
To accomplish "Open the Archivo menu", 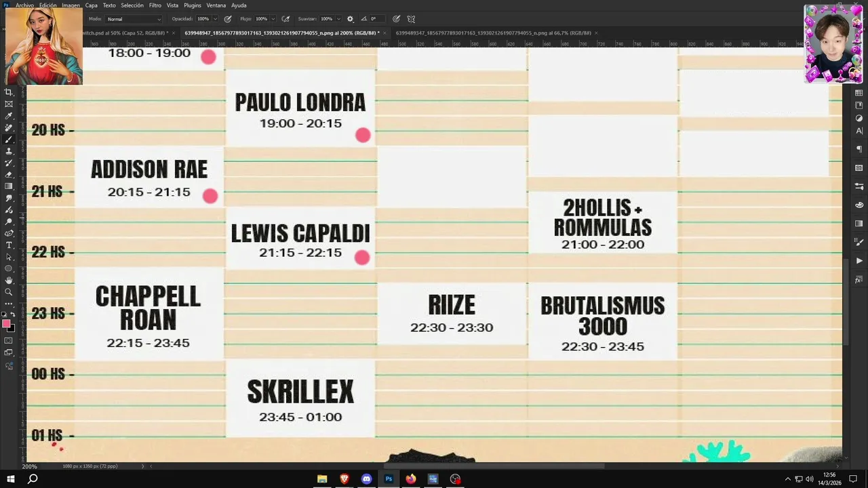I will [24, 5].
